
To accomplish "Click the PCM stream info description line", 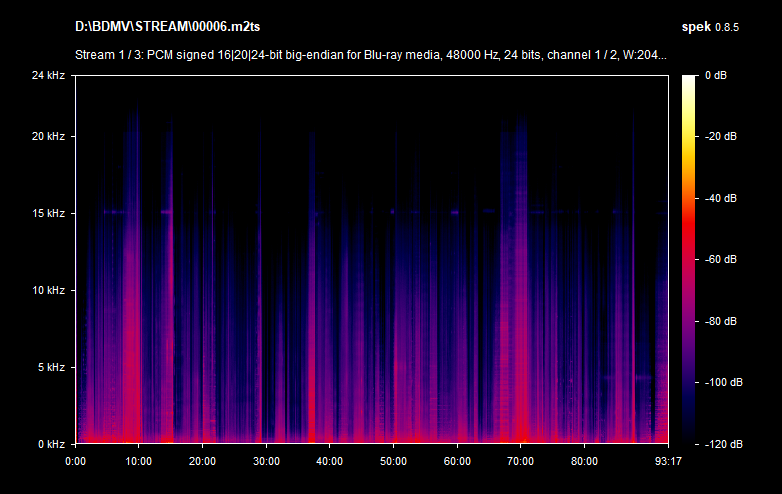I will 370,55.
